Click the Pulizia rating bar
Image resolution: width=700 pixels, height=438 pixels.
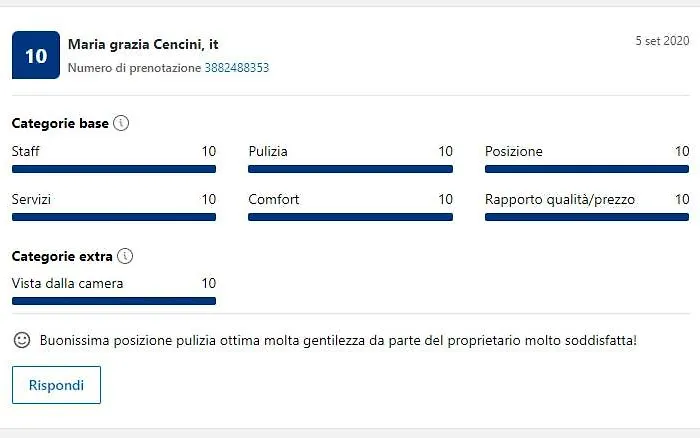pos(350,169)
